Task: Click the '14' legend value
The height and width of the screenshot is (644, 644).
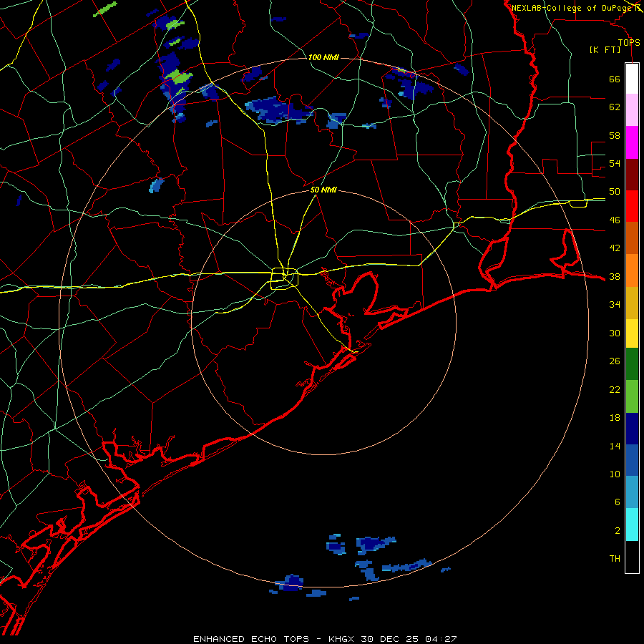Action: coord(615,446)
